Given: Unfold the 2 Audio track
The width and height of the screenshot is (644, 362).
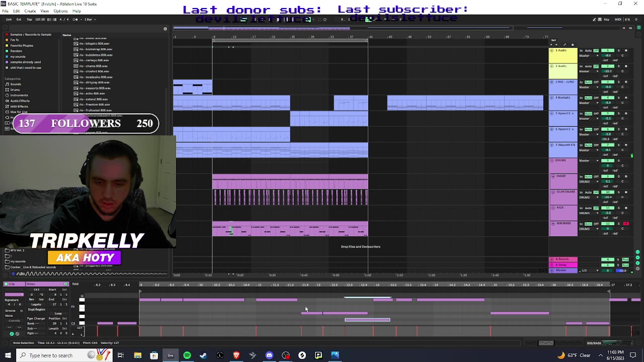Looking at the screenshot, I should point(551,66).
